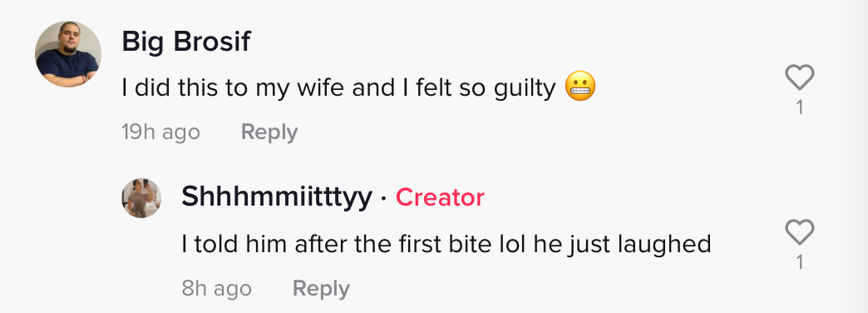Open Shhhmmiitttyy's profile avatar
The width and height of the screenshot is (868, 313).
[x=141, y=198]
